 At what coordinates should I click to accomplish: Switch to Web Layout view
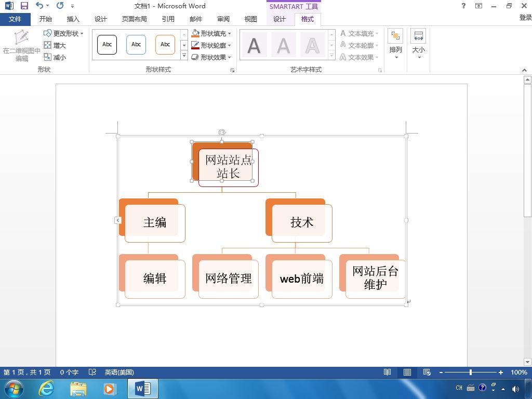pos(427,372)
